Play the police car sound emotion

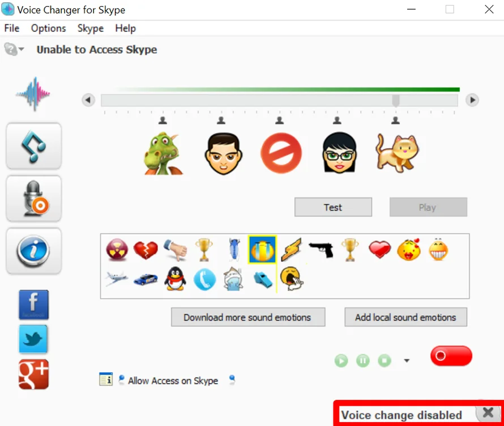tap(146, 279)
